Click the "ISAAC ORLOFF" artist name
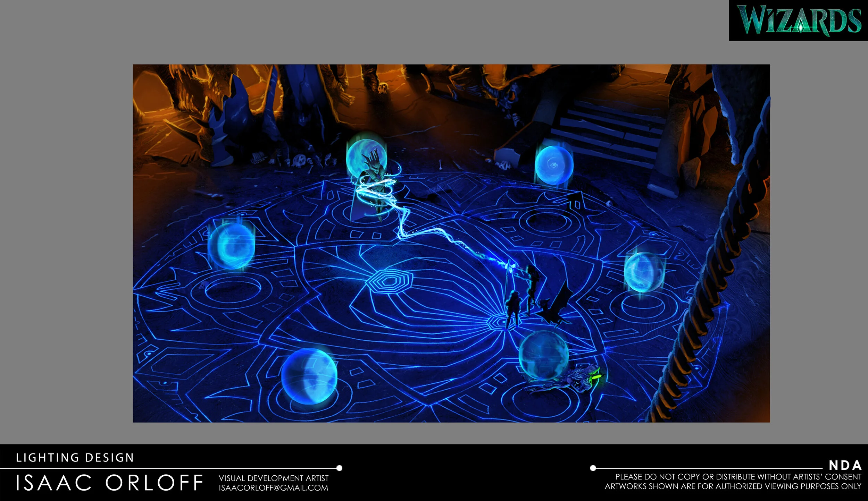The image size is (868, 501). (x=109, y=483)
